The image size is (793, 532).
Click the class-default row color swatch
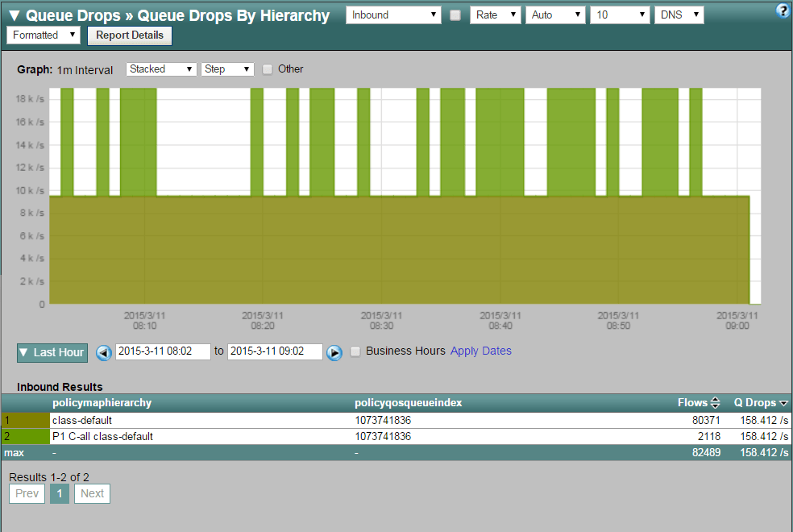click(x=25, y=421)
